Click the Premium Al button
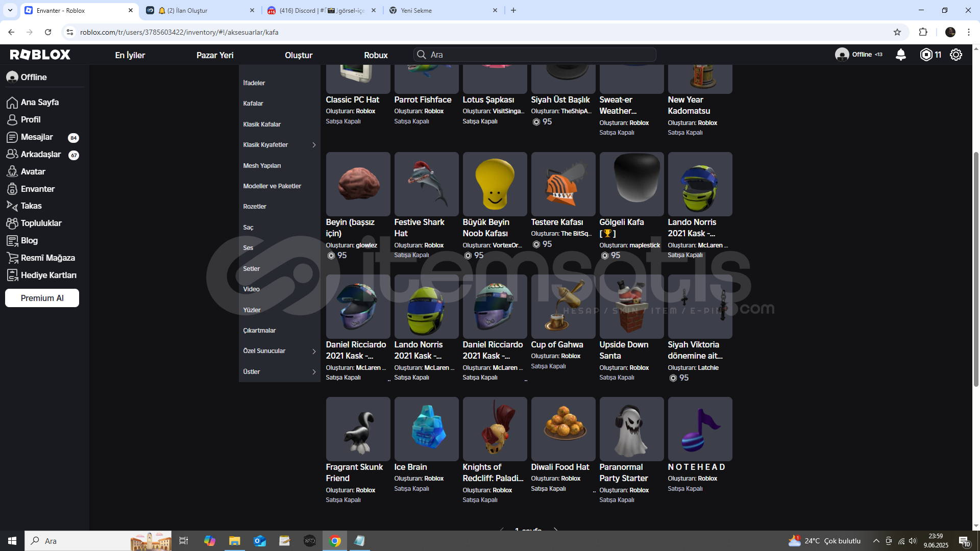 tap(42, 298)
